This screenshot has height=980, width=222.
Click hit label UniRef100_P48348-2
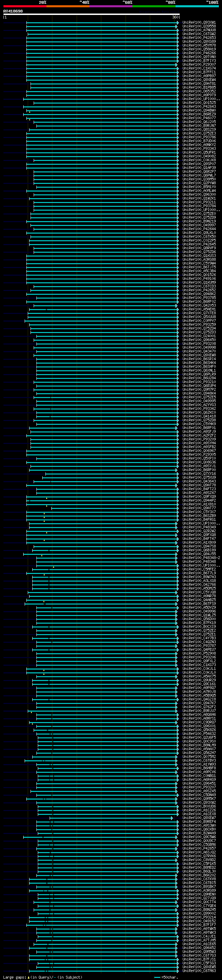[201, 558]
